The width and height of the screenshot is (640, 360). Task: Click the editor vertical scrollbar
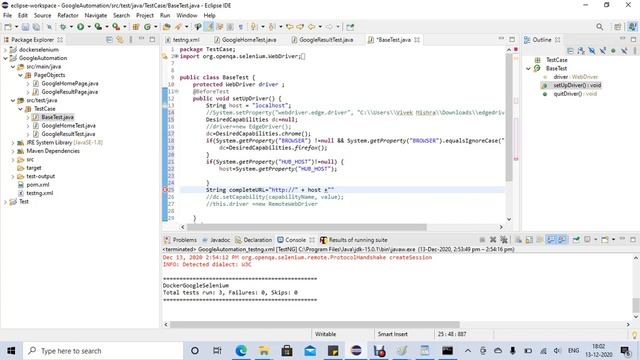click(509, 117)
